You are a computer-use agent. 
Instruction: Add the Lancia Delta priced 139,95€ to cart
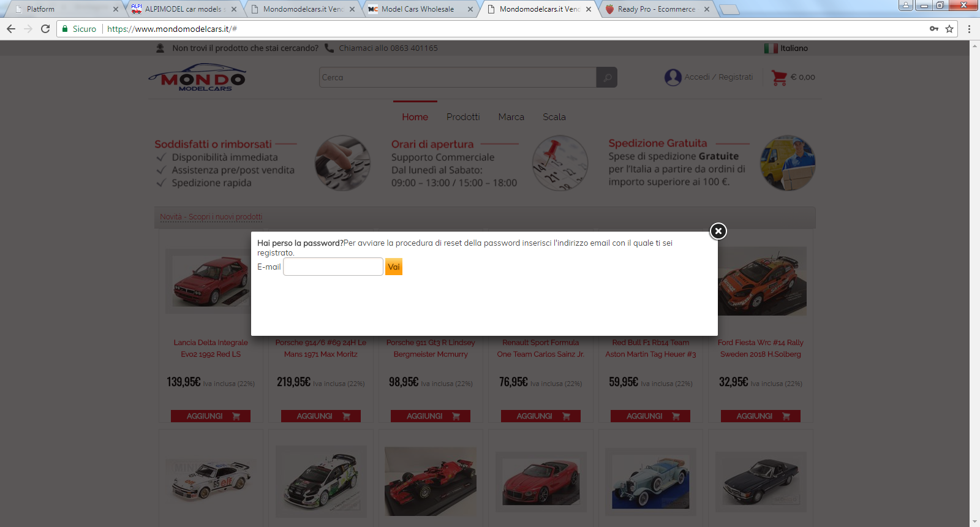click(211, 416)
